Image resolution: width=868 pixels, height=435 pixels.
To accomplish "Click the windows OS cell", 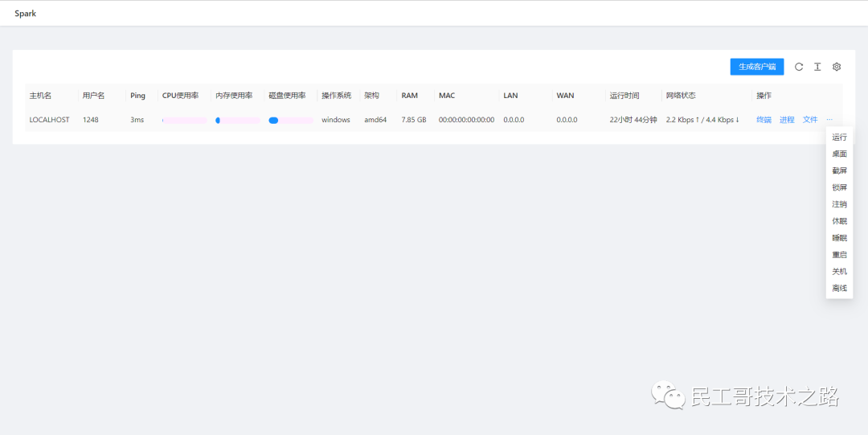I will pos(336,120).
